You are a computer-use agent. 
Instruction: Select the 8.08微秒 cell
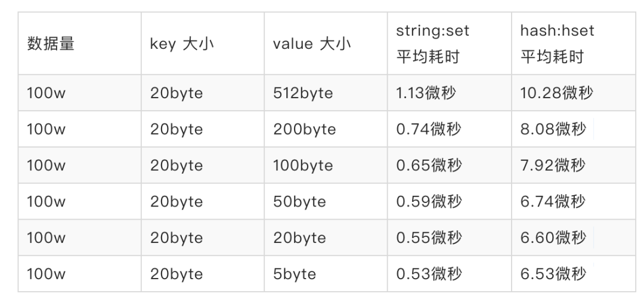click(553, 129)
